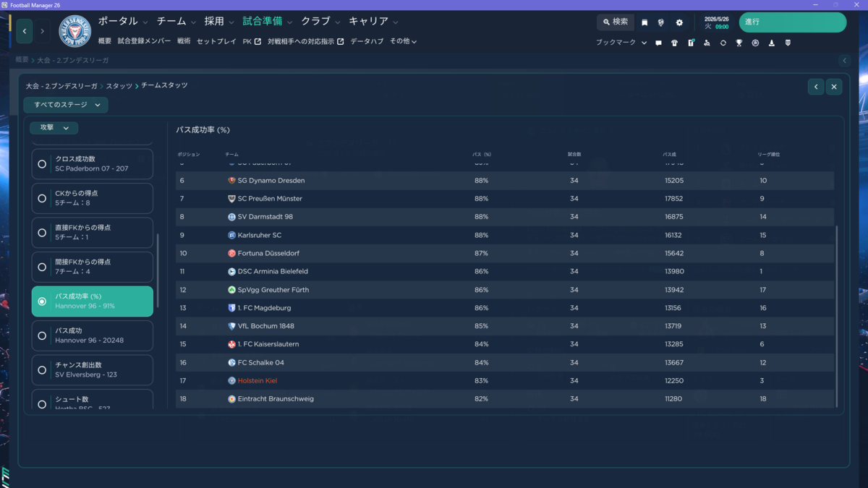Click the 2026/5/26 date and time display
This screenshot has height=488, width=868.
(x=717, y=22)
